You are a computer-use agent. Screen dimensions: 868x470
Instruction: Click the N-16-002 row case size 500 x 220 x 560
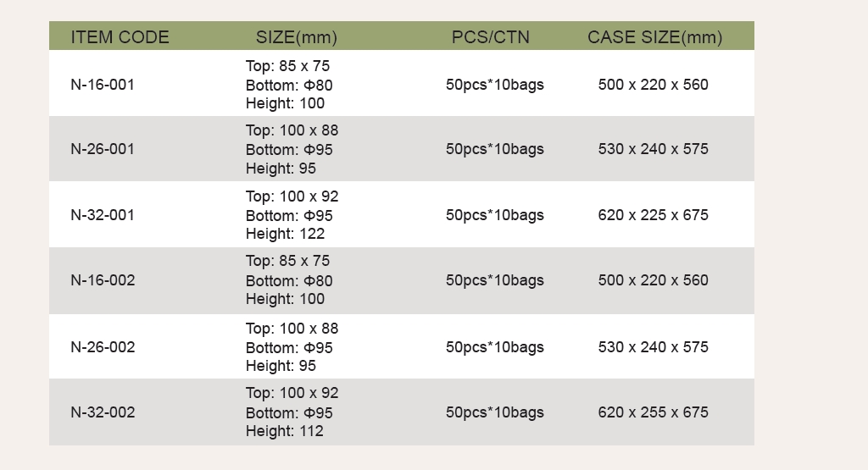tap(653, 280)
